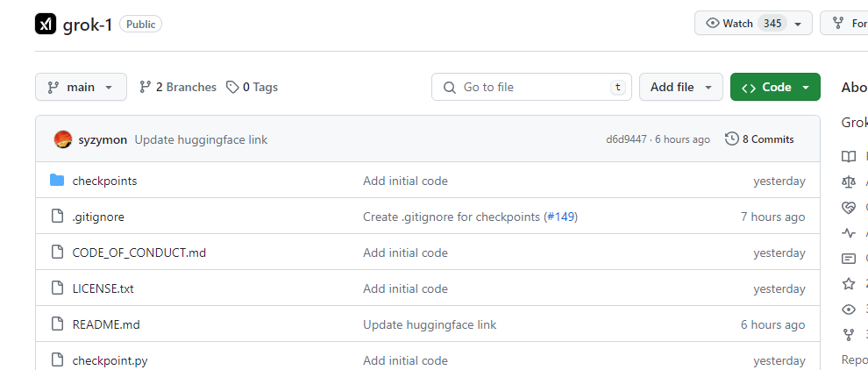Click syzymon's avatar image
Viewport: 868px width, 370px height.
(x=63, y=139)
